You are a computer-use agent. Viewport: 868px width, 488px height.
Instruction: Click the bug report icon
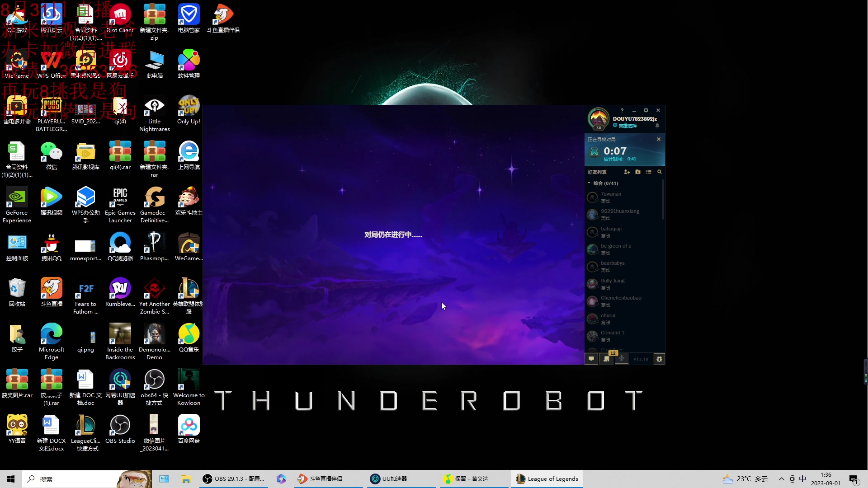pyautogui.click(x=660, y=359)
